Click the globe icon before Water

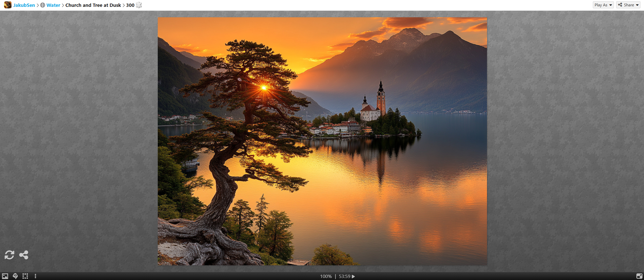43,5
